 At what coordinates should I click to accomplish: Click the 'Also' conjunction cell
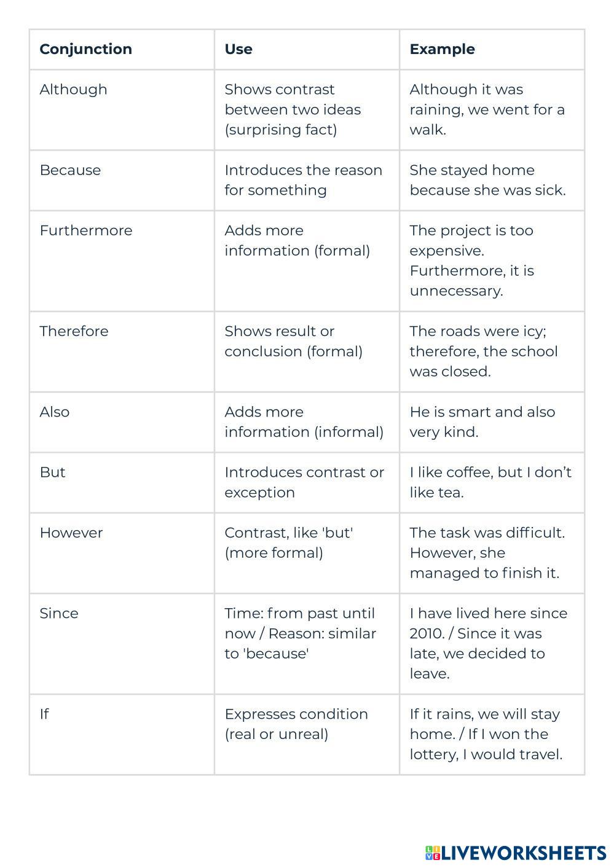point(55,412)
